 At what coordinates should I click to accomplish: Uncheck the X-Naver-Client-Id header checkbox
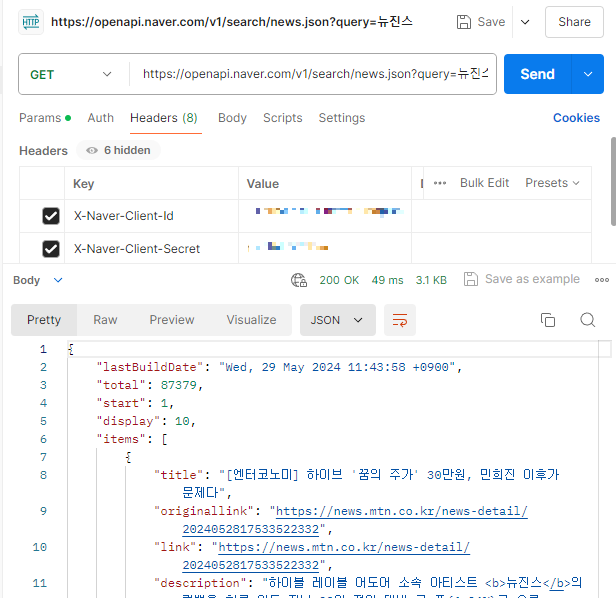coord(51,216)
